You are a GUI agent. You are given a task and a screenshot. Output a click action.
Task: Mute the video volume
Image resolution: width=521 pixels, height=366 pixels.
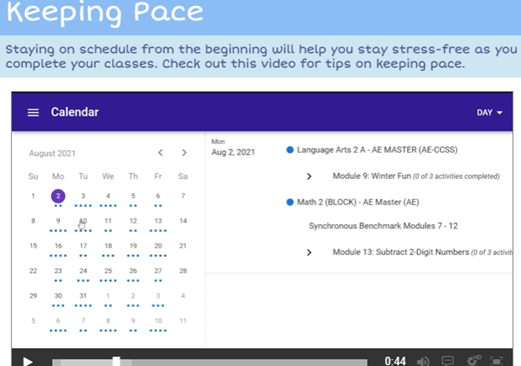pos(423,361)
